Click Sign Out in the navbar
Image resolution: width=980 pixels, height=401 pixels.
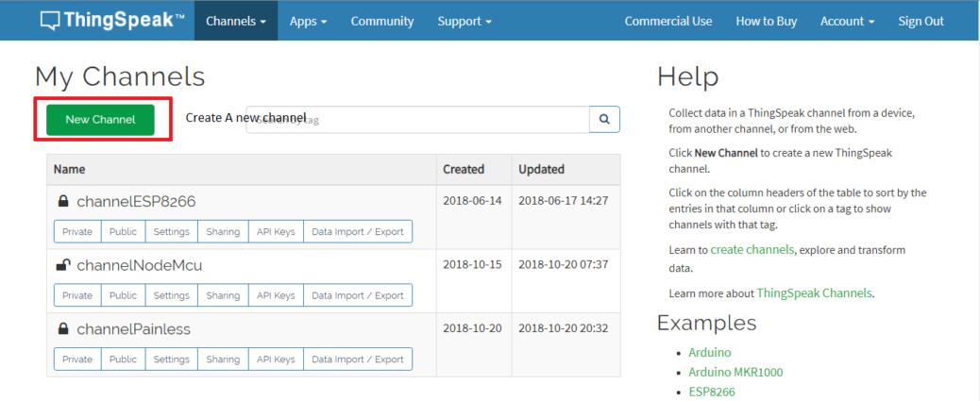click(x=921, y=21)
